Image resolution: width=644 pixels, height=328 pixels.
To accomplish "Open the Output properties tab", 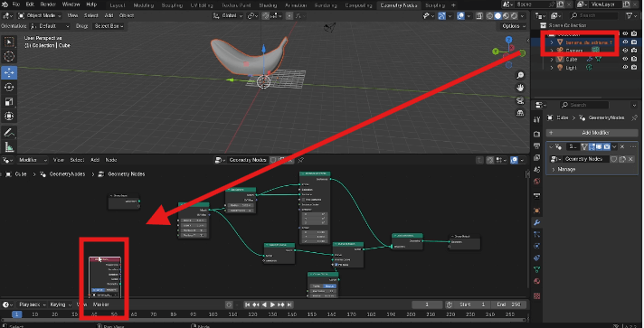I will (536, 145).
